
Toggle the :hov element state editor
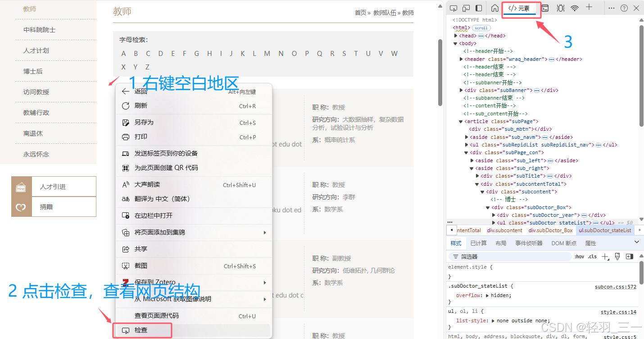pos(579,256)
